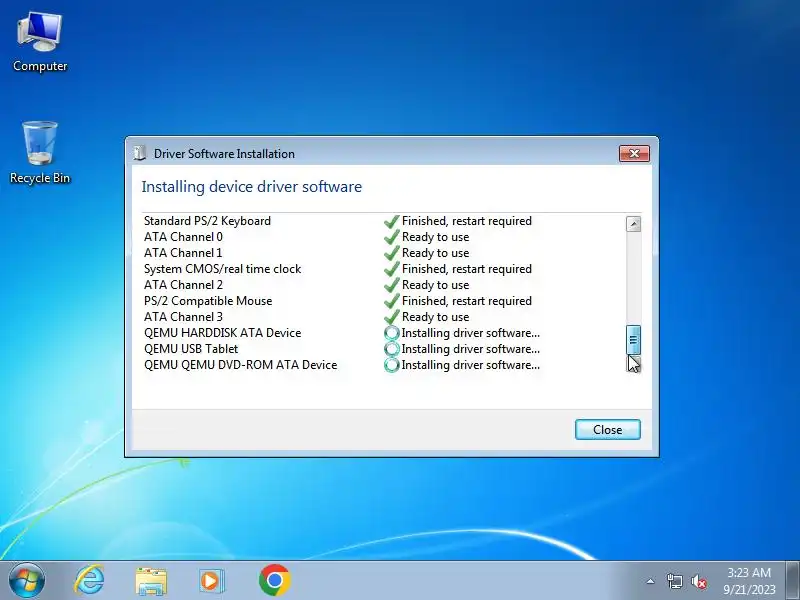Click the green checkmark beside ATA Channel 2

[391, 285]
